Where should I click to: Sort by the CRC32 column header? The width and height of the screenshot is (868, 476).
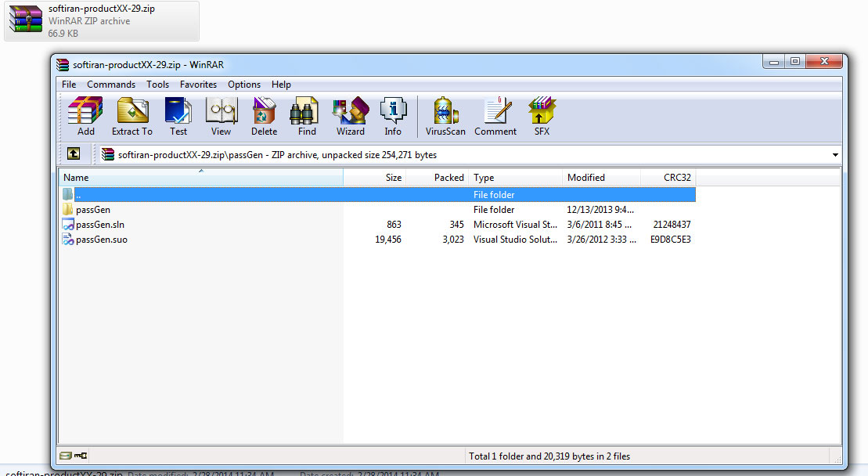pos(668,177)
